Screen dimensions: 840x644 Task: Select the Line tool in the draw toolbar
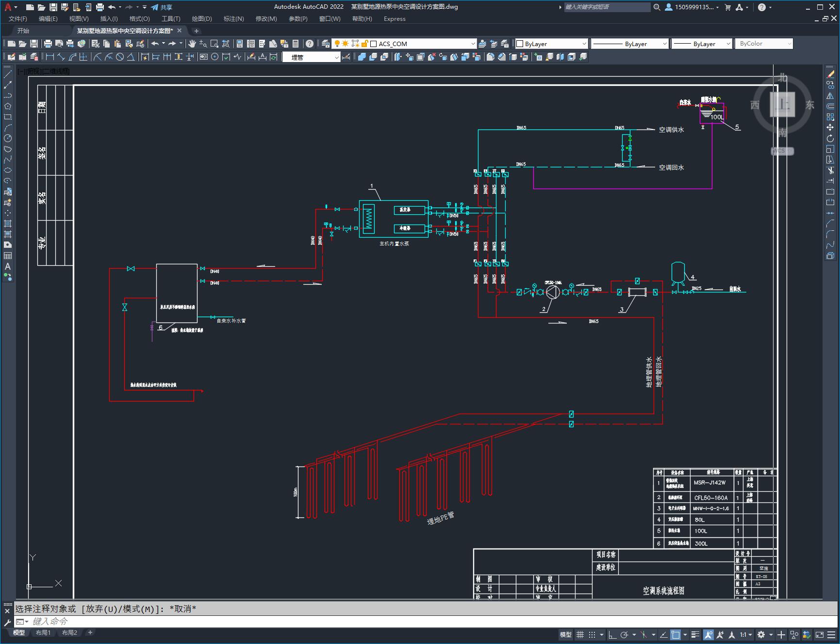coord(8,74)
